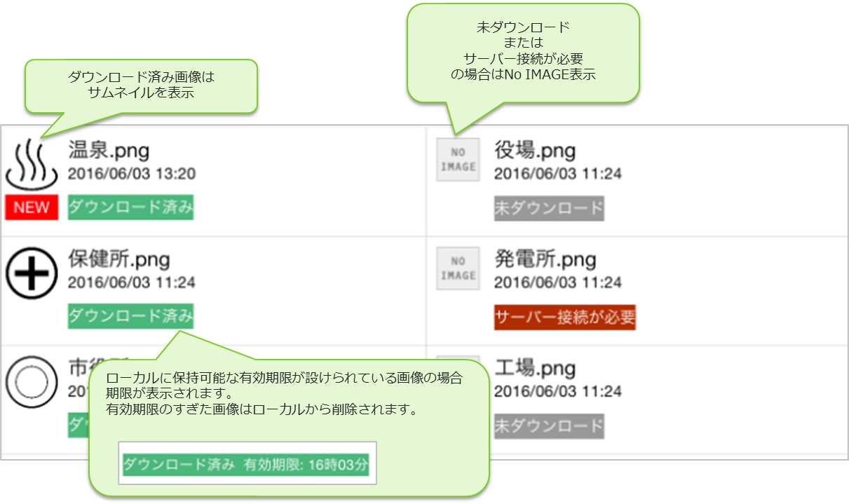This screenshot has width=849, height=504.
Task: Click 未ダウンロード status label of 工場.png
Action: [x=549, y=425]
